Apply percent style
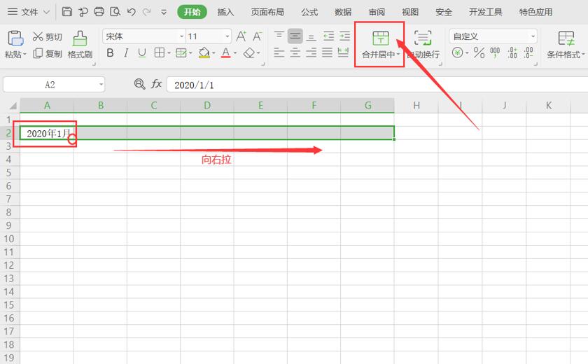This screenshot has height=364, width=588. click(479, 52)
